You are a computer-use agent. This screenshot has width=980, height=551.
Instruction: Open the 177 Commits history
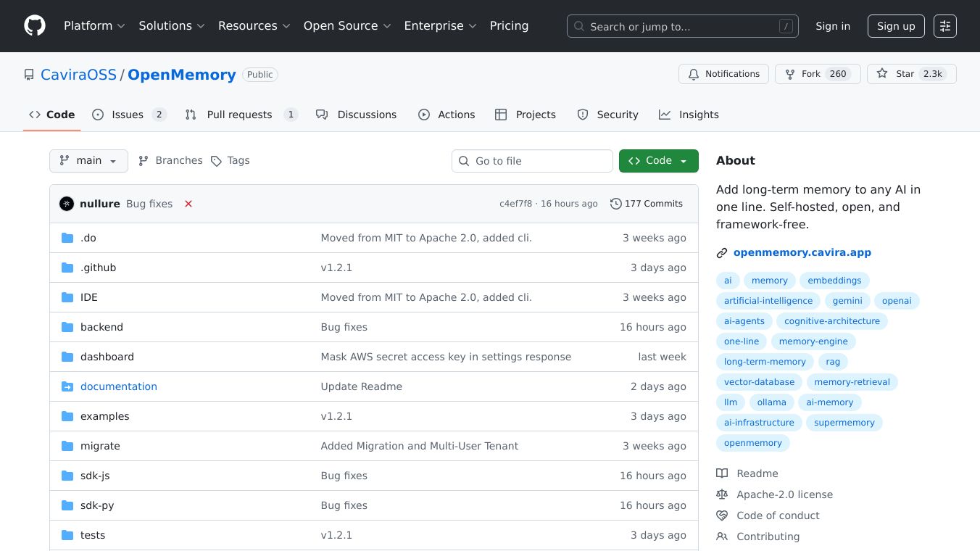[647, 204]
